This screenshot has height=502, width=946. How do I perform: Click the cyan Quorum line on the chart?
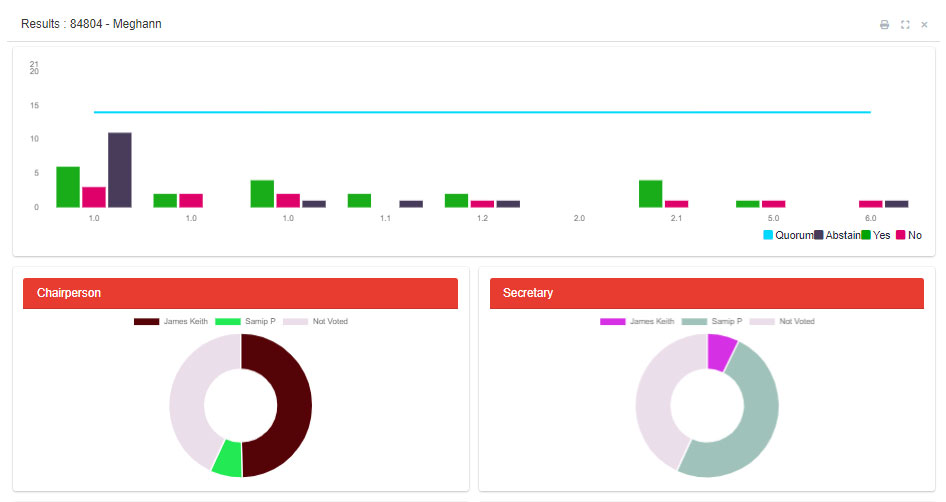pos(480,112)
